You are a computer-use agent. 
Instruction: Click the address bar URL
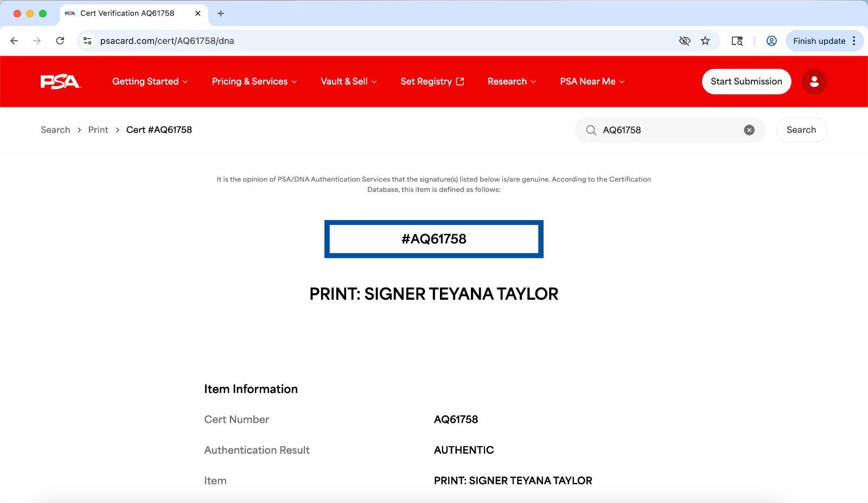point(167,41)
